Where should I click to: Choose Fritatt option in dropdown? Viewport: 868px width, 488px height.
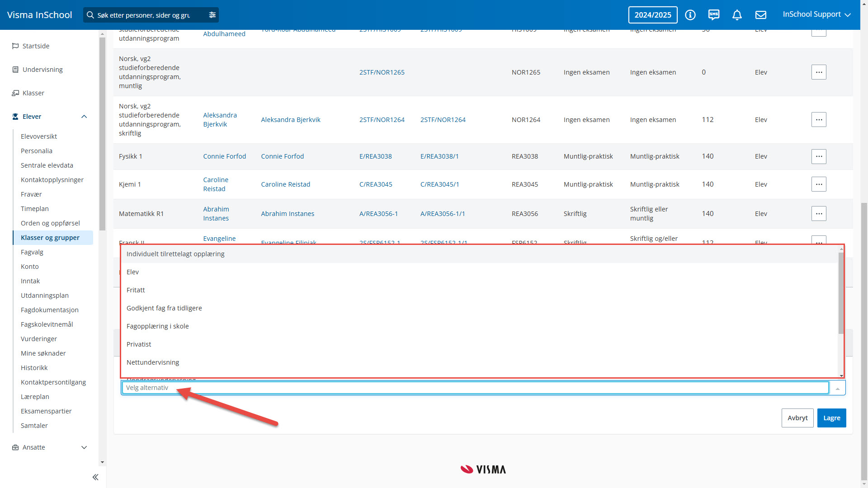136,290
